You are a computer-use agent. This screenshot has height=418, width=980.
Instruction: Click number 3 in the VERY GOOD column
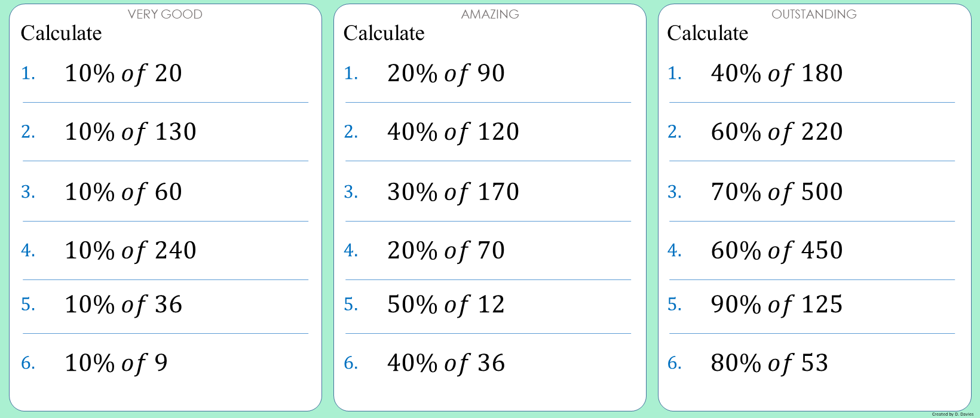pos(28,192)
